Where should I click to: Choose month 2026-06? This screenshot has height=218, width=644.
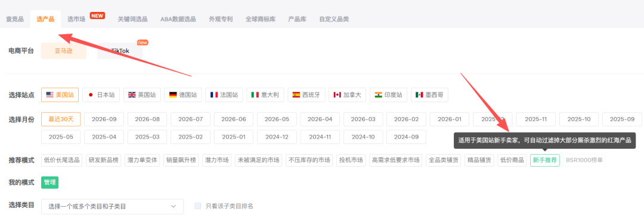coord(234,119)
